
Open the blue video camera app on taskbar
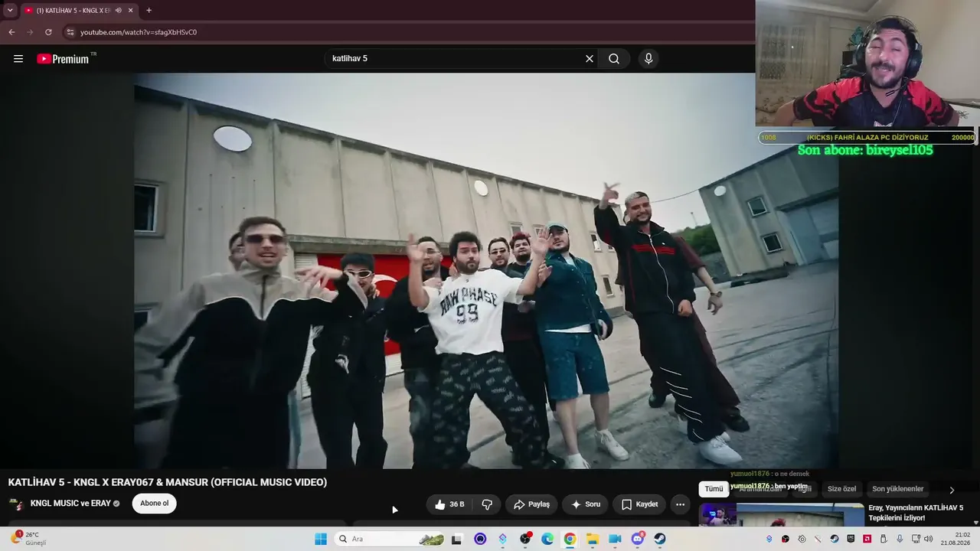tap(615, 539)
